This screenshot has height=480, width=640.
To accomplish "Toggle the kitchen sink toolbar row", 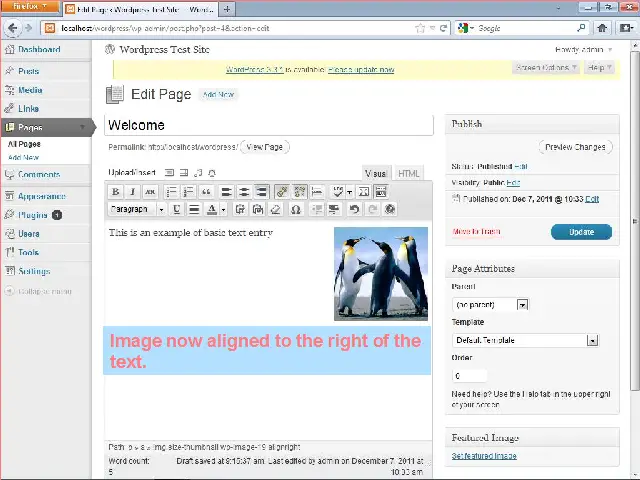I will coord(380,191).
